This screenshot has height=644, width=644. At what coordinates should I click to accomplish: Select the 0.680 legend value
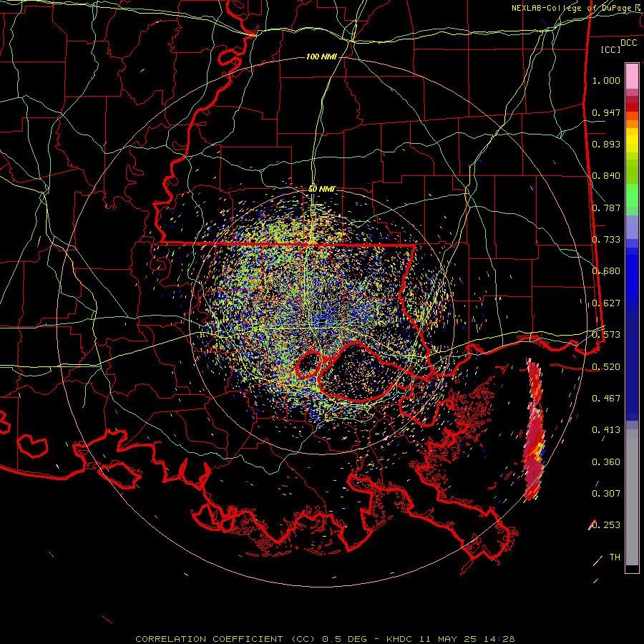pyautogui.click(x=606, y=271)
